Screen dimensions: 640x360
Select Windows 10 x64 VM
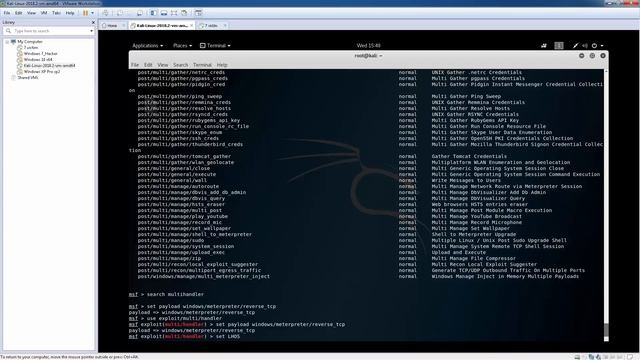point(38,60)
